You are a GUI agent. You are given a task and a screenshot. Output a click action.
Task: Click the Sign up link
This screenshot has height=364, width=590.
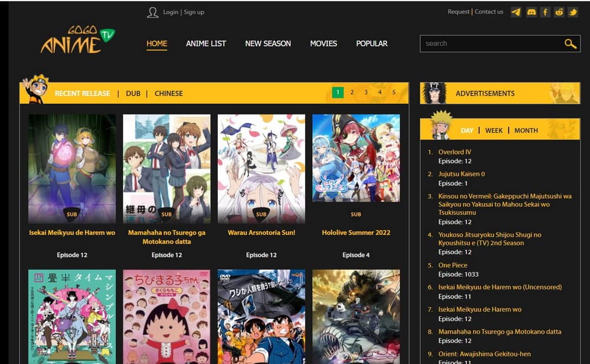194,12
